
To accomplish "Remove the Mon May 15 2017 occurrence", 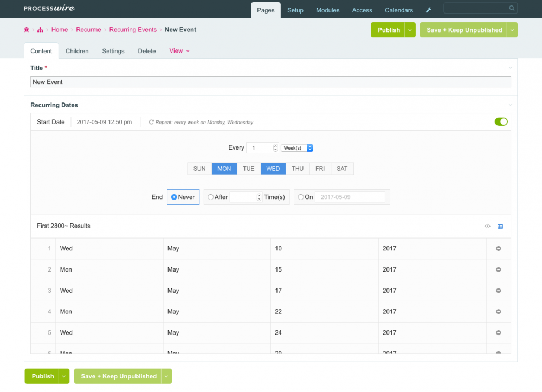I will click(498, 269).
